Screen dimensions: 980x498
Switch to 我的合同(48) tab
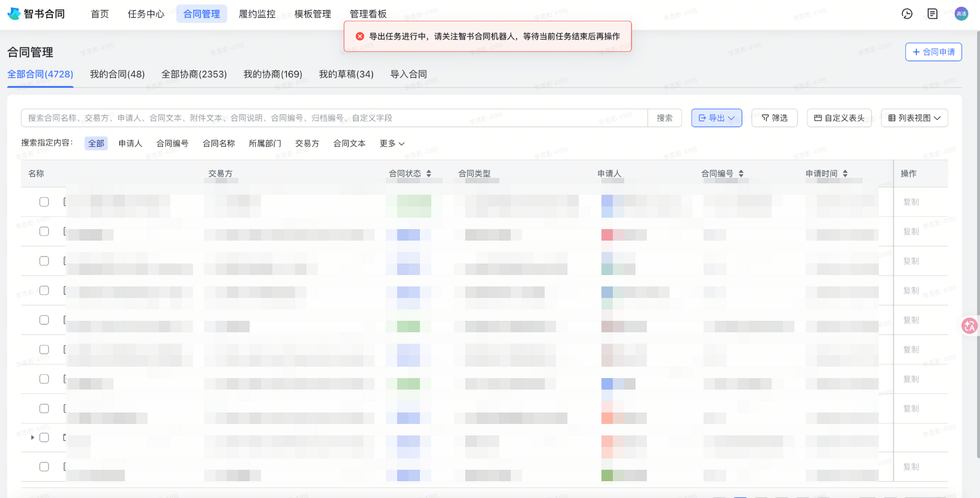[118, 74]
